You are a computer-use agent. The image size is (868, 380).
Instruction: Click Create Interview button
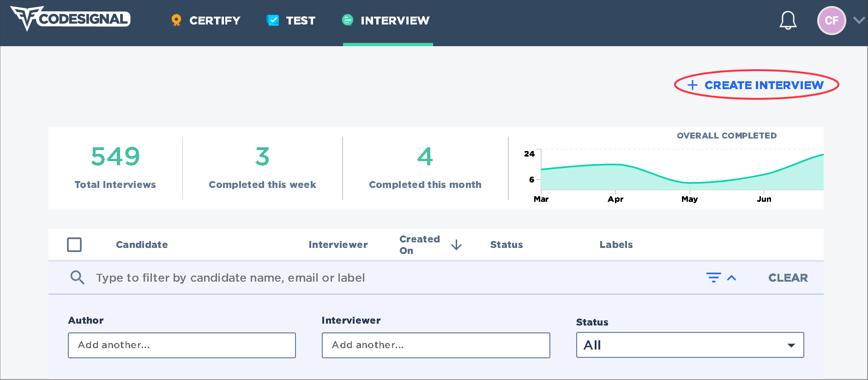[x=756, y=85]
